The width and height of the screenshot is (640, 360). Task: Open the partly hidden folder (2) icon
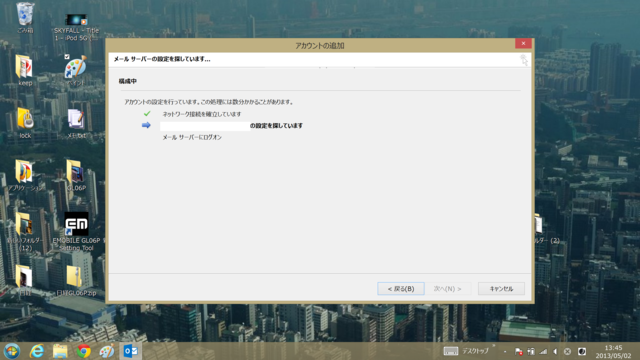pyautogui.click(x=547, y=229)
